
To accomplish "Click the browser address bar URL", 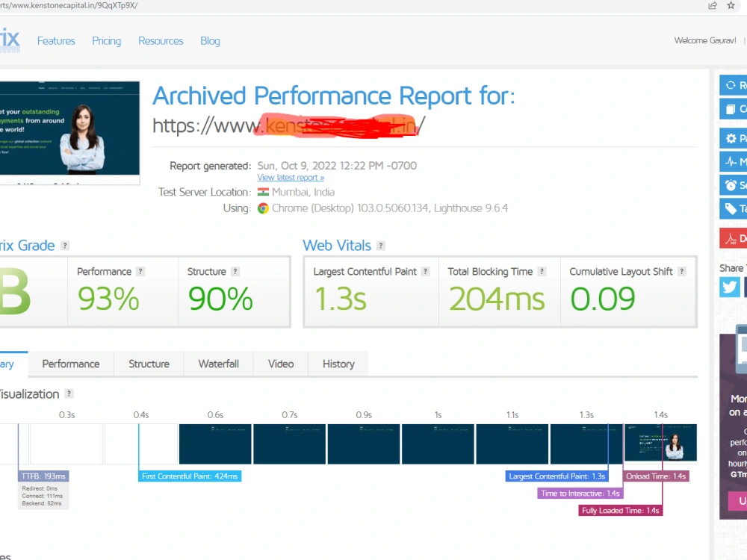I will [x=69, y=6].
